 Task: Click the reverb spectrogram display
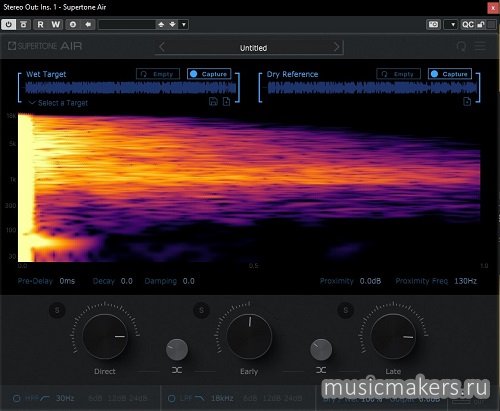pos(249,188)
